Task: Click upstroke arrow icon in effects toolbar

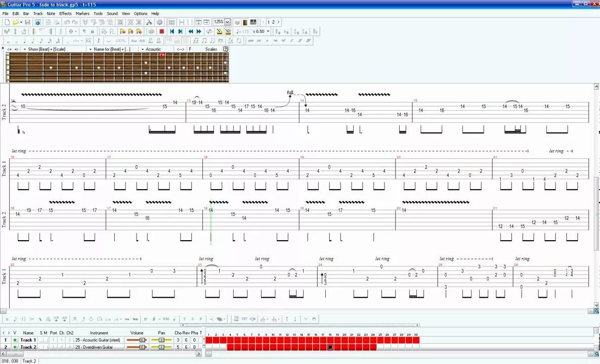Action: click(x=287, y=319)
